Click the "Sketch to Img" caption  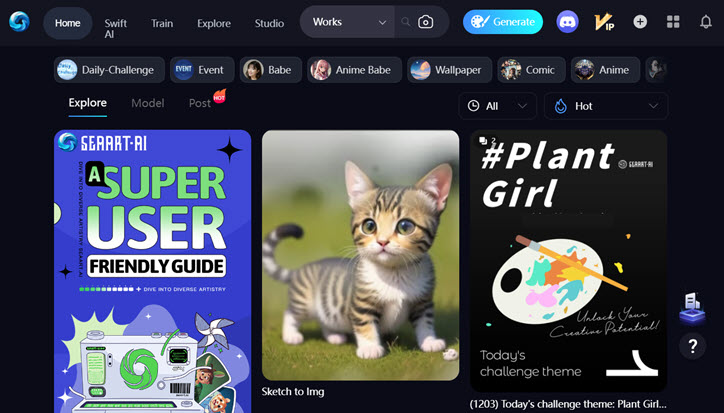tap(293, 392)
